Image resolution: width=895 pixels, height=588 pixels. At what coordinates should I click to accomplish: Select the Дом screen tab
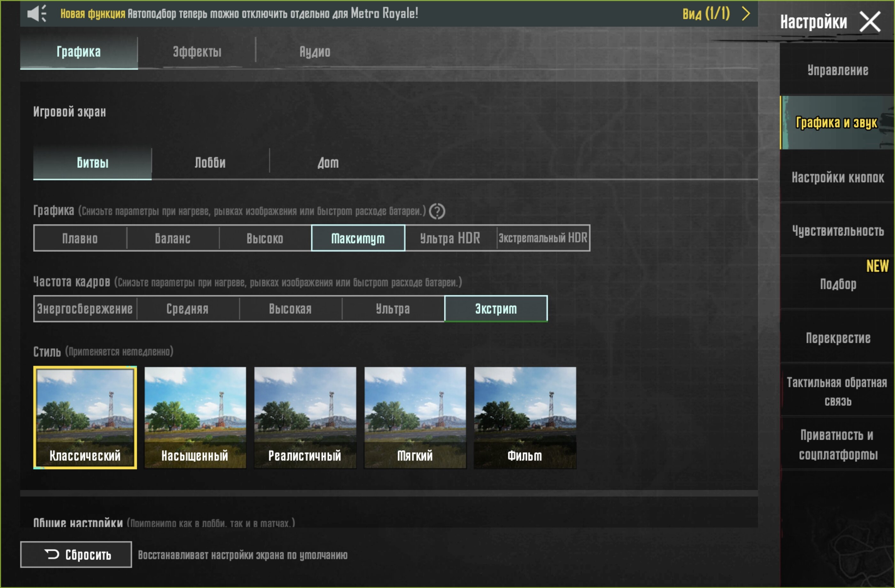pyautogui.click(x=328, y=163)
